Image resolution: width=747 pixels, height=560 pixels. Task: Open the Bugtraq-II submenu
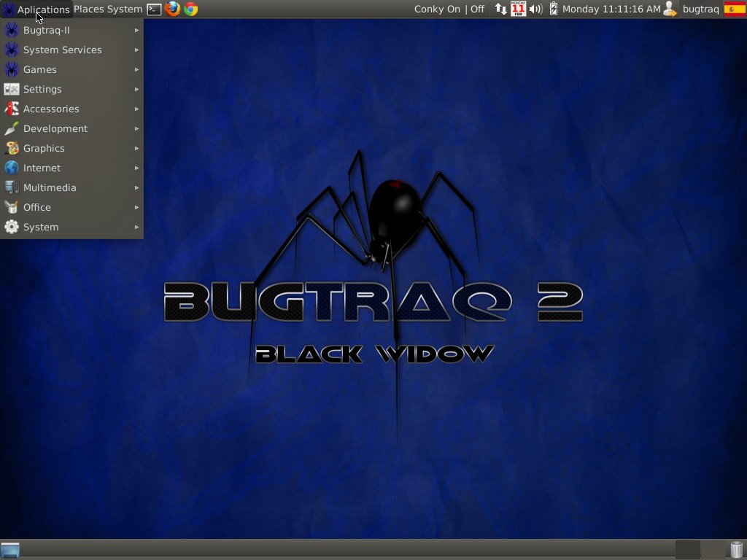tap(72, 30)
